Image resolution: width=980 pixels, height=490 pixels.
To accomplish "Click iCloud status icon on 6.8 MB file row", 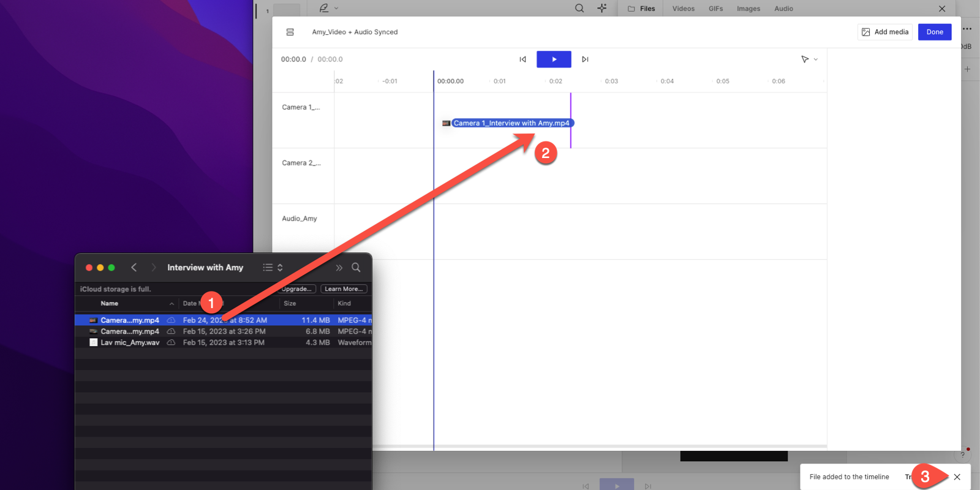I will tap(171, 331).
